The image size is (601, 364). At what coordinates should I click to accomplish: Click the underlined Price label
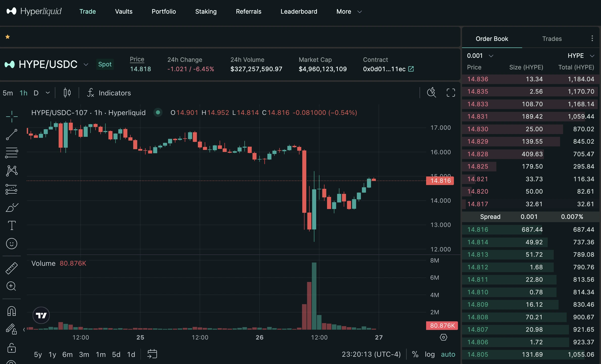pyautogui.click(x=137, y=59)
